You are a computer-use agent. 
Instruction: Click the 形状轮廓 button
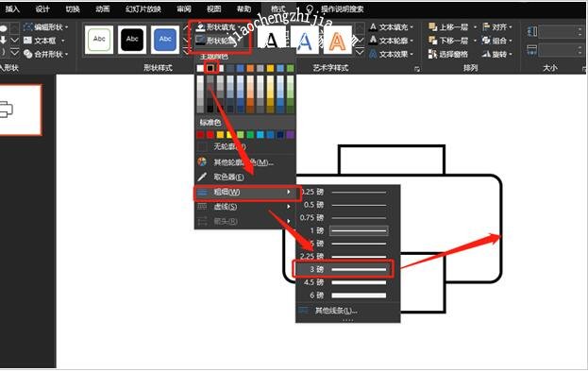pos(217,41)
